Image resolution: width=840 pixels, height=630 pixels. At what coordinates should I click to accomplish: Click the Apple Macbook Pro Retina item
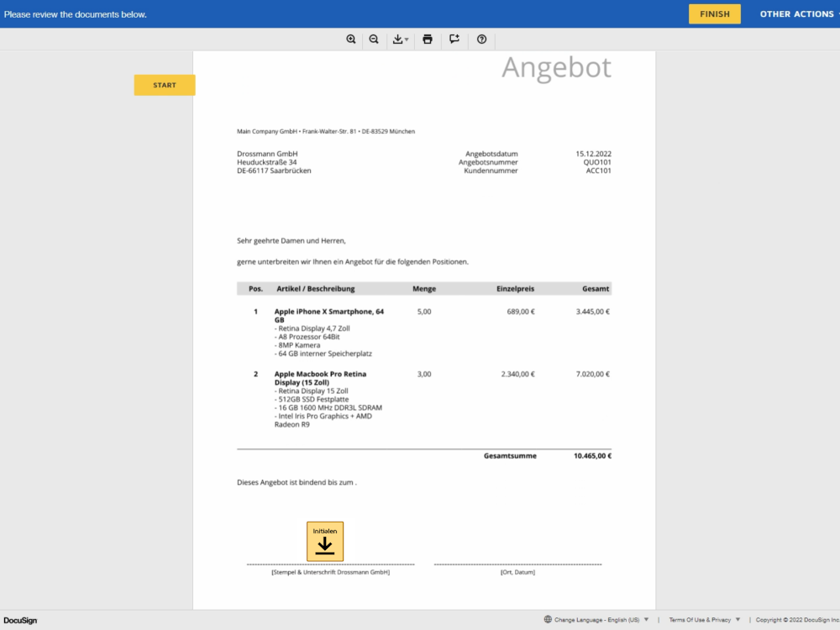pyautogui.click(x=320, y=378)
